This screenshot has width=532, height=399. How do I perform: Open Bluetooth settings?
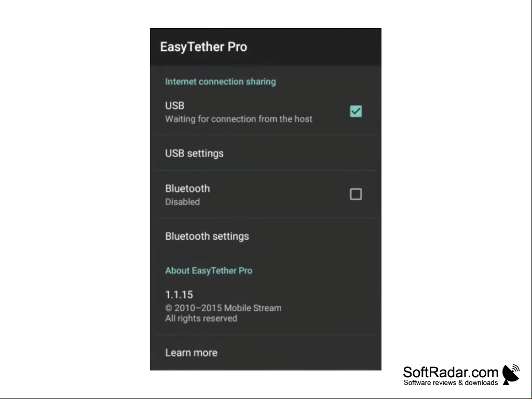pos(207,236)
